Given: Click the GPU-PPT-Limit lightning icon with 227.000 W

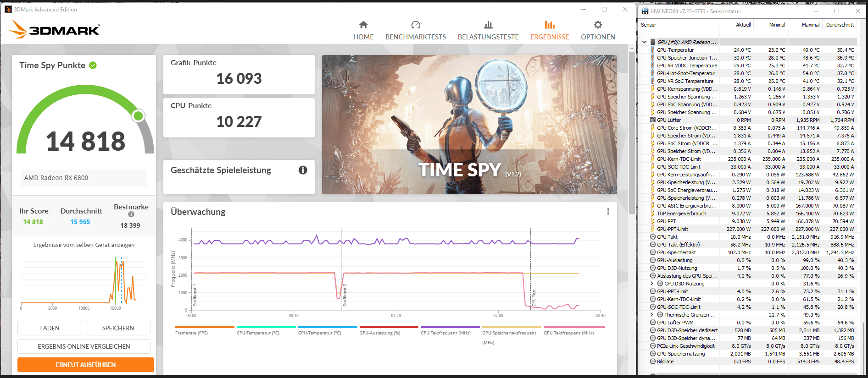Looking at the screenshot, I should 653,229.
